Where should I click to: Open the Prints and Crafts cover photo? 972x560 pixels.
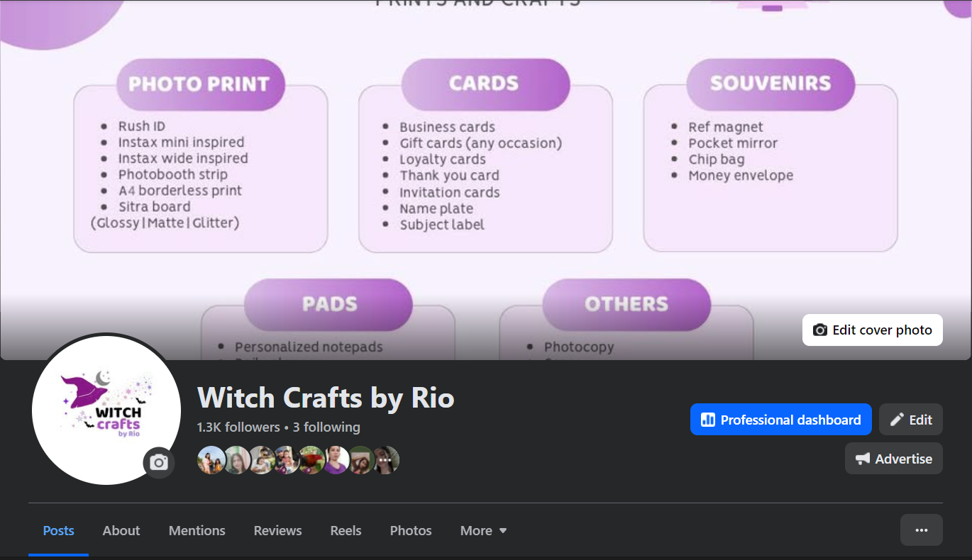(x=485, y=177)
